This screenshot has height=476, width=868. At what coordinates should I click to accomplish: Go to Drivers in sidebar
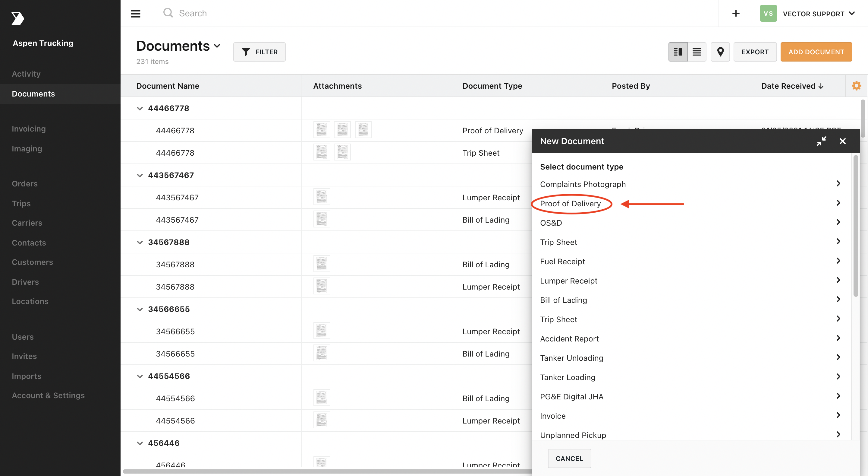point(25,282)
